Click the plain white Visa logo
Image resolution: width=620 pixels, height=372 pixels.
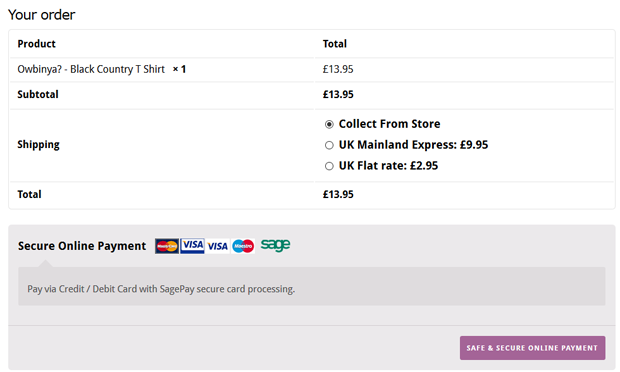tap(217, 246)
